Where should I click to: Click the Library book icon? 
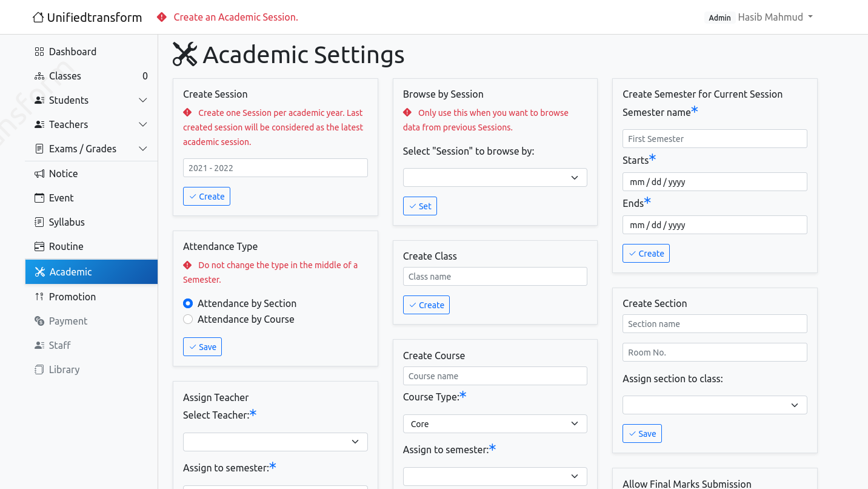click(39, 369)
